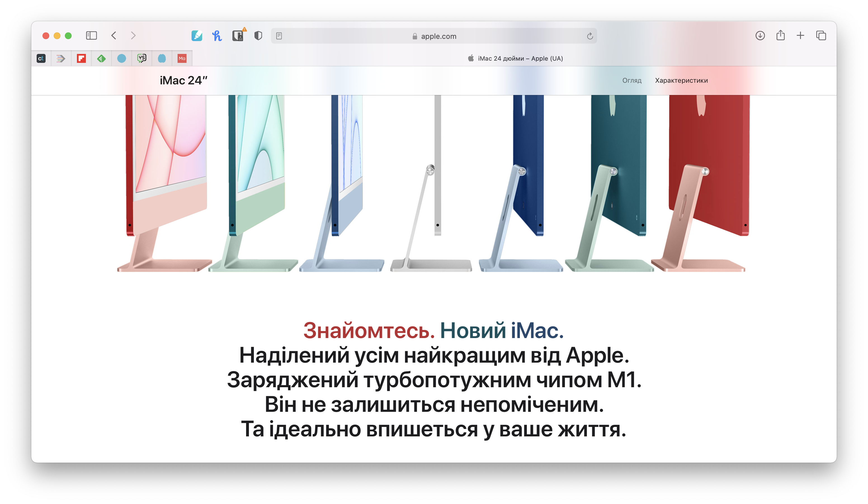Open the extension with warning badge

(x=238, y=35)
